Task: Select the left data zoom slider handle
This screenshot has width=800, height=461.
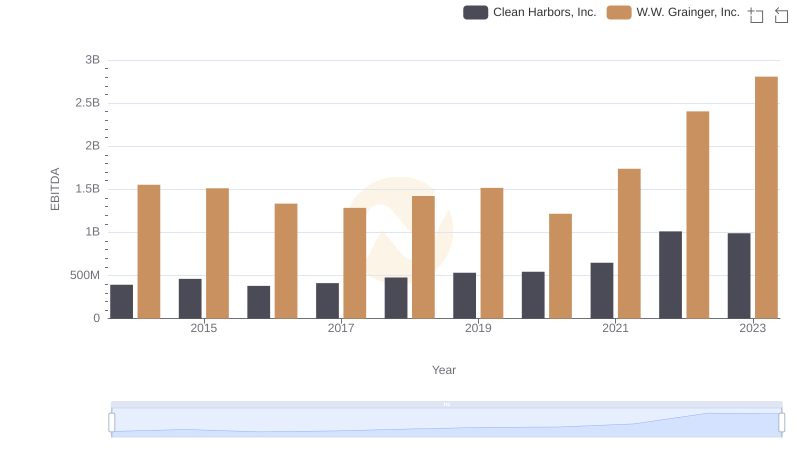Action: [x=112, y=423]
